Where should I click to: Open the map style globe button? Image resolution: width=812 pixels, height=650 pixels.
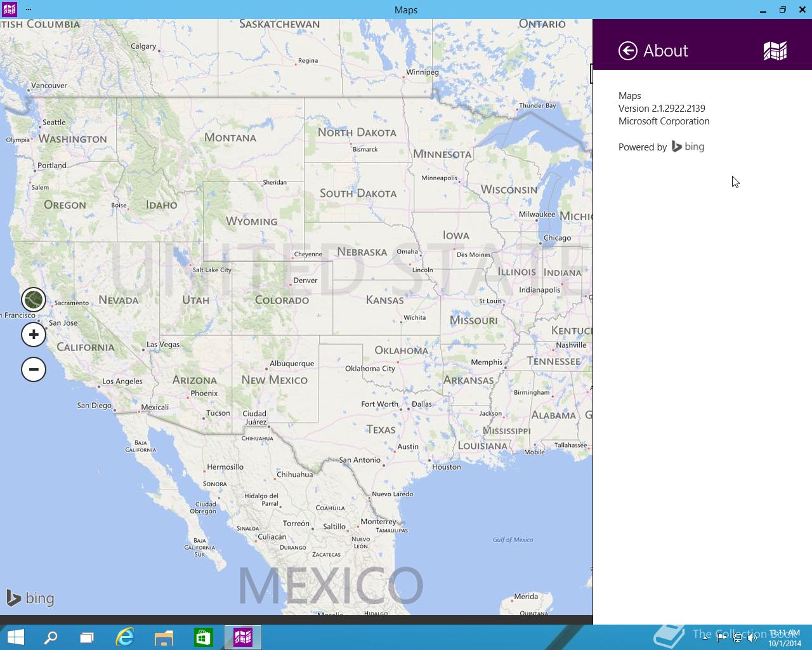coord(34,300)
